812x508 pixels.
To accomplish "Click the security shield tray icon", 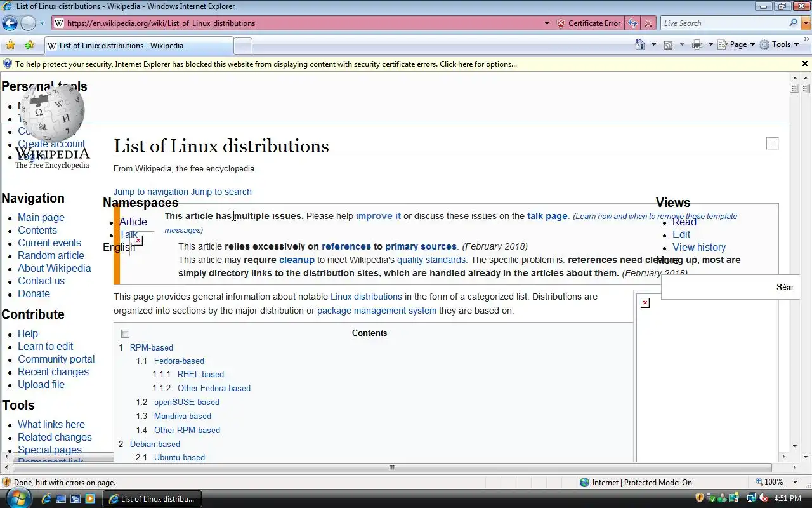I will 700,498.
